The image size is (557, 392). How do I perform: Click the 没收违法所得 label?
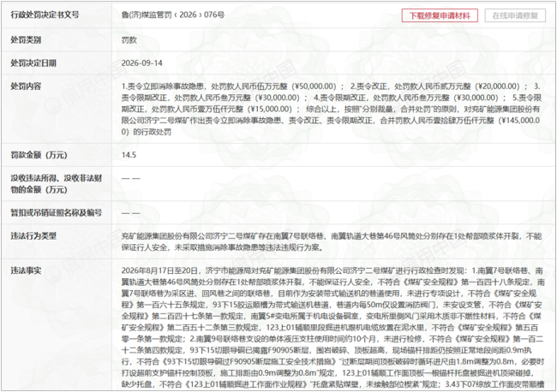tap(56, 184)
